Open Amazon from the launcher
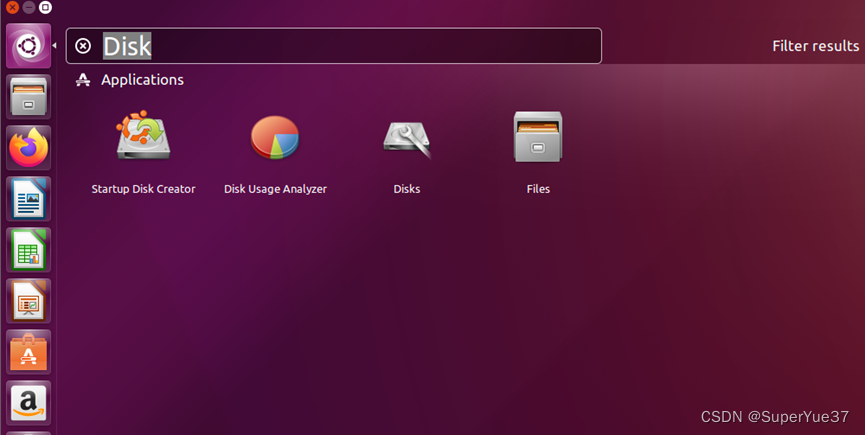 pyautogui.click(x=29, y=402)
